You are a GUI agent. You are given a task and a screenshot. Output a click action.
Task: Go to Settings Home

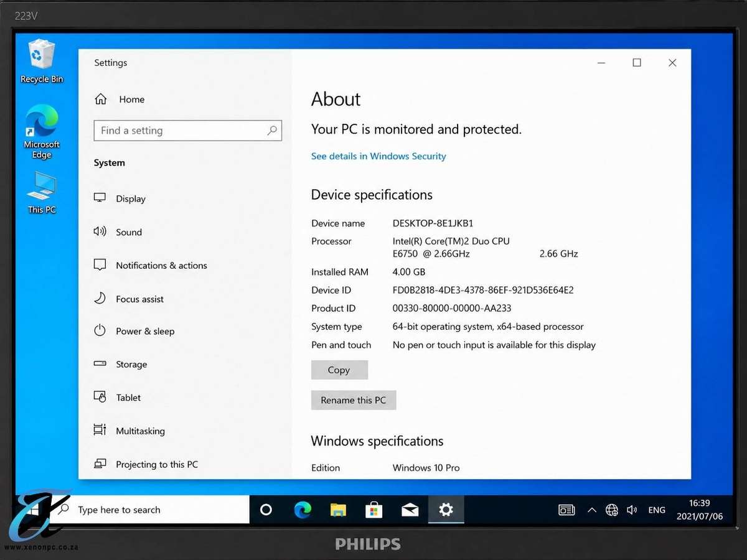[120, 100]
